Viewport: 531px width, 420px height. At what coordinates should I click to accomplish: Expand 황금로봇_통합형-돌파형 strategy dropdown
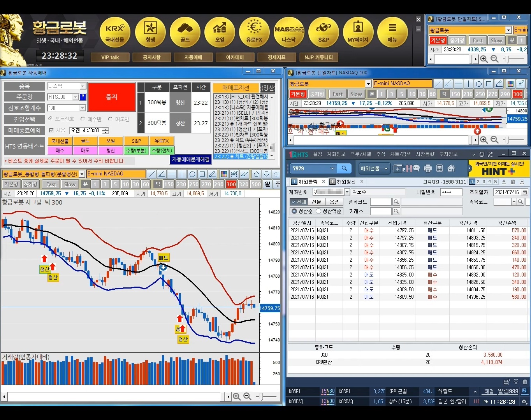tap(82, 174)
